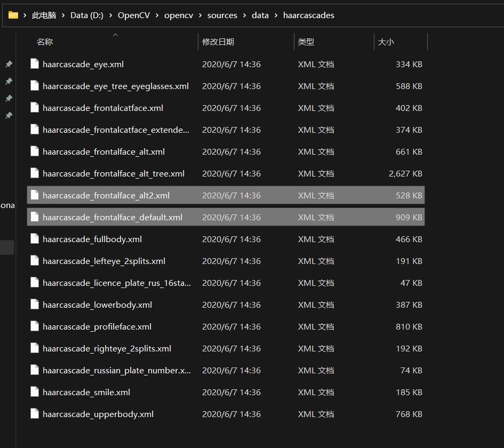
Task: Click the first pin icon in sidebar
Action: (x=9, y=65)
